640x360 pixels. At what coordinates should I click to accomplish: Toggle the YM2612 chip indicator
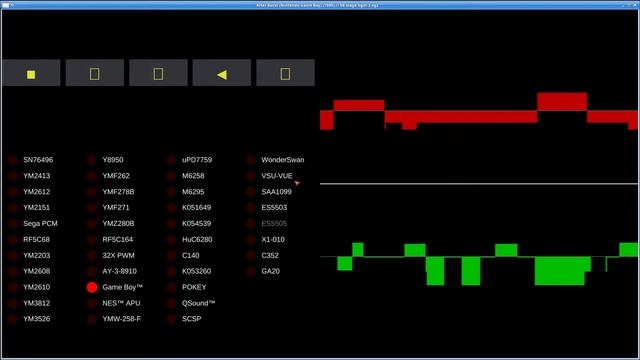(13, 192)
